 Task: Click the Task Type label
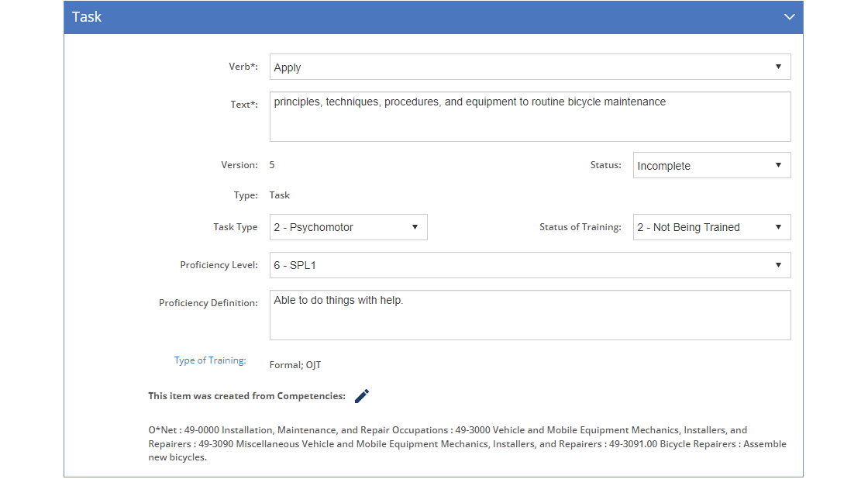[236, 227]
